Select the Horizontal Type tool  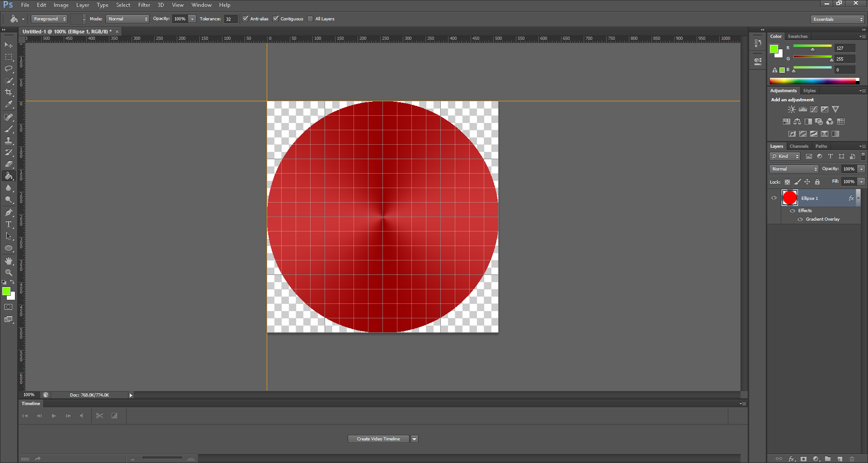tap(9, 224)
